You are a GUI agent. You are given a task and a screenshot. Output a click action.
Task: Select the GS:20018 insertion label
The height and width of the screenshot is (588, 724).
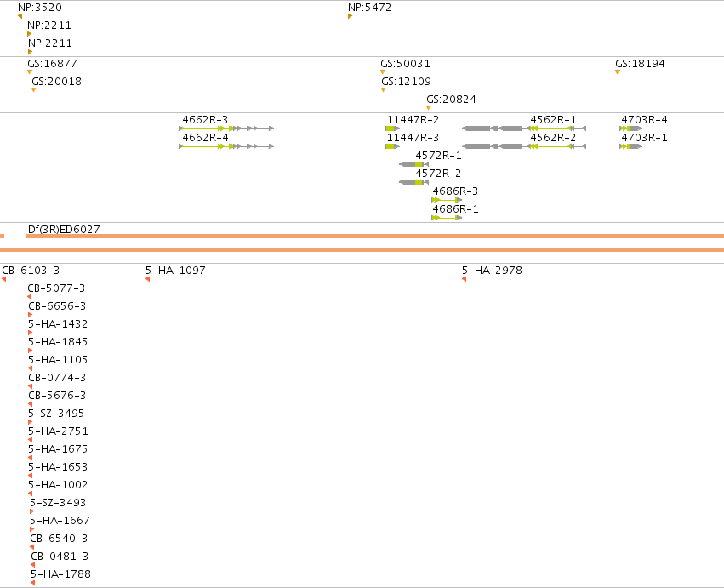(x=57, y=82)
